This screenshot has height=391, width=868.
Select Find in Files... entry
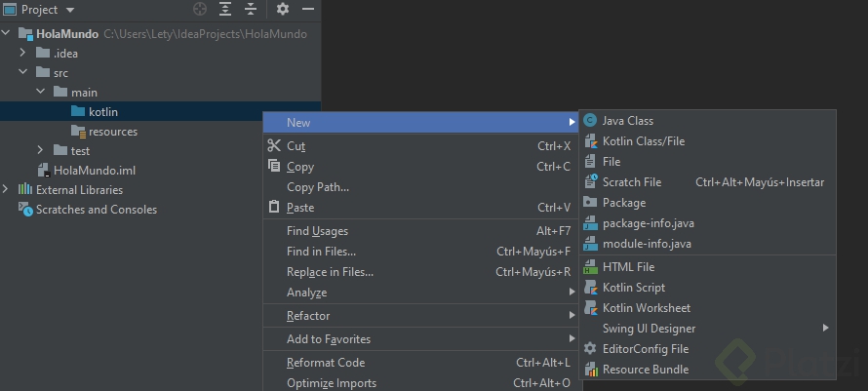point(420,252)
